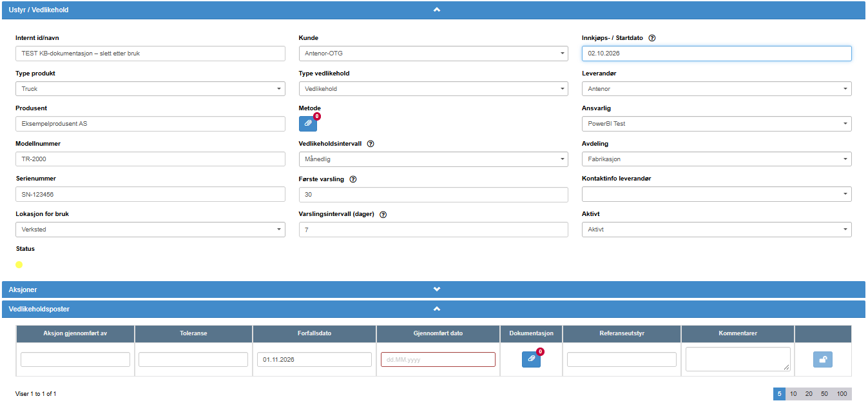
Task: Open the Lokasjon for bruk dropdown
Action: click(150, 230)
